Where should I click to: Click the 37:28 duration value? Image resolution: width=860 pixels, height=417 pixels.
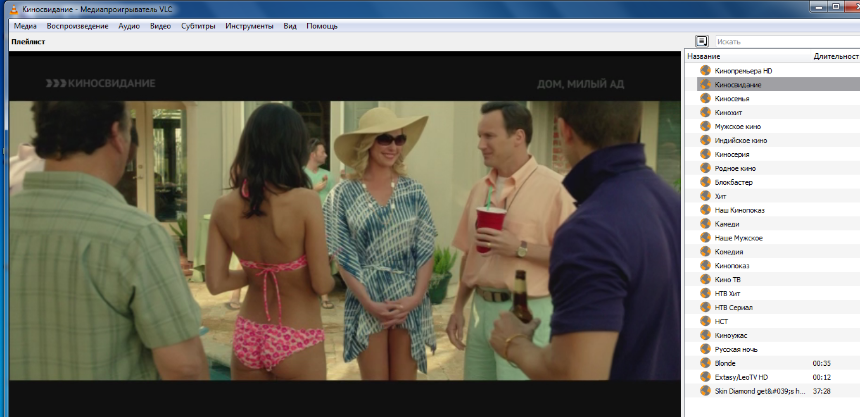coord(822,391)
